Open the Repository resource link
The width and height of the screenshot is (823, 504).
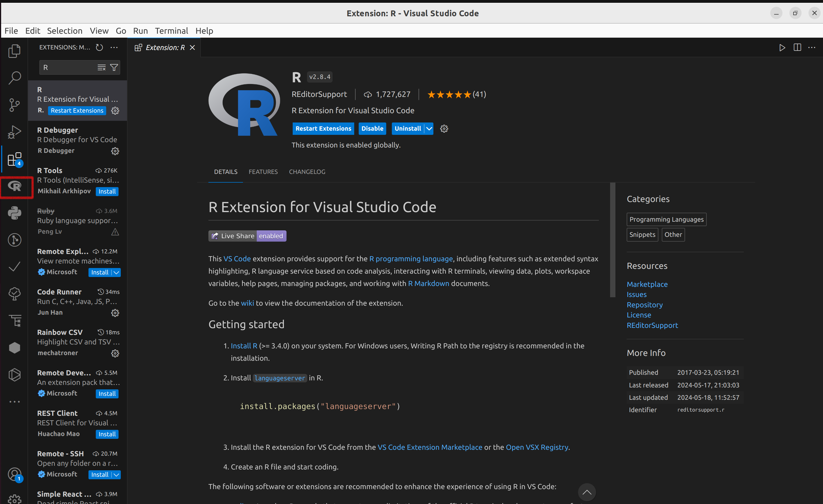coord(644,305)
